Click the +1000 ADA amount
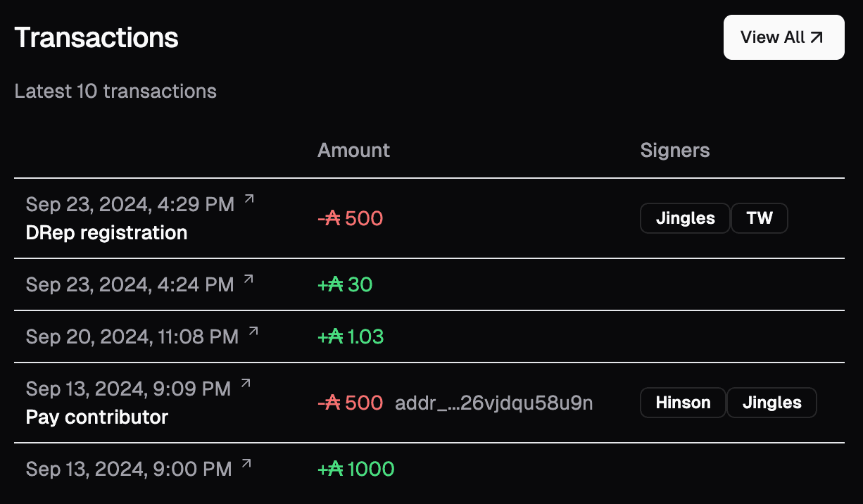The height and width of the screenshot is (504, 863). (x=356, y=469)
